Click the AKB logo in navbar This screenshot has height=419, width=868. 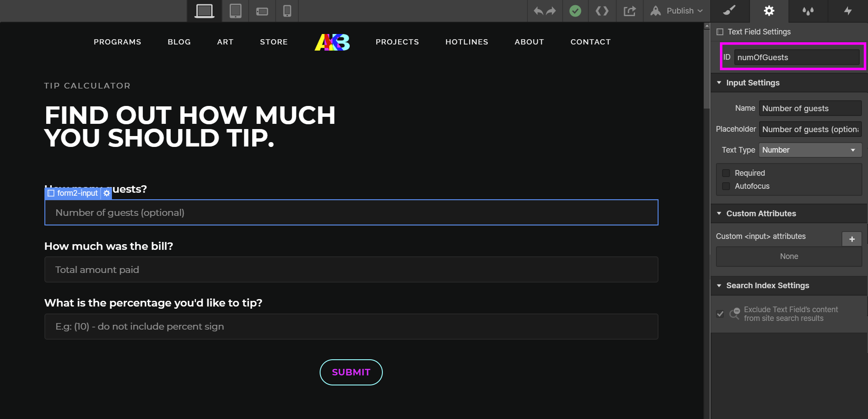[x=332, y=42]
